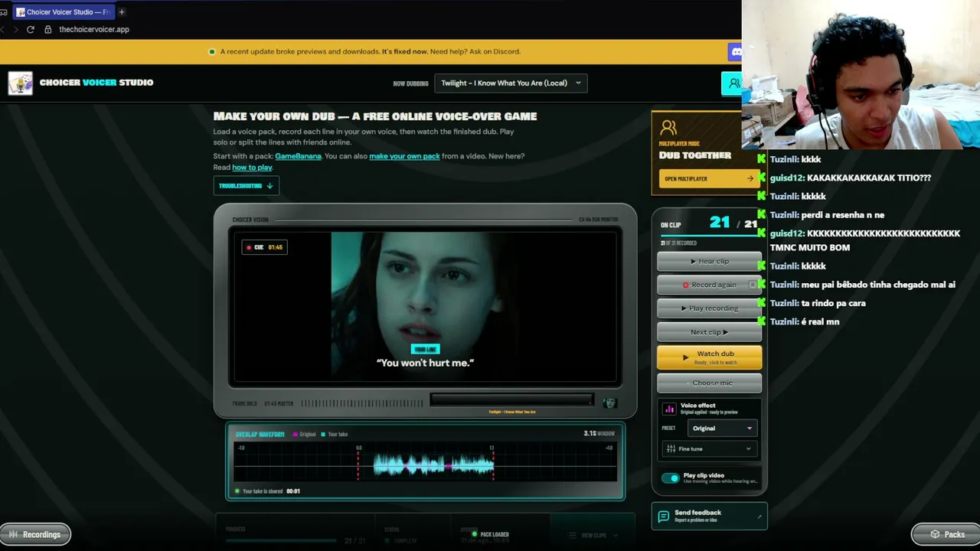The height and width of the screenshot is (551, 980).
Task: Switch to the Choicer Voicer Studio tab
Action: coord(64,12)
